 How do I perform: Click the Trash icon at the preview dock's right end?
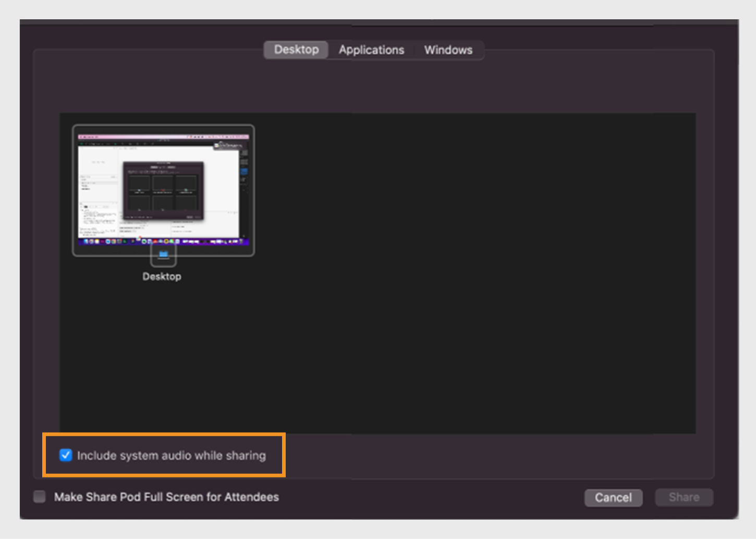tap(240, 242)
